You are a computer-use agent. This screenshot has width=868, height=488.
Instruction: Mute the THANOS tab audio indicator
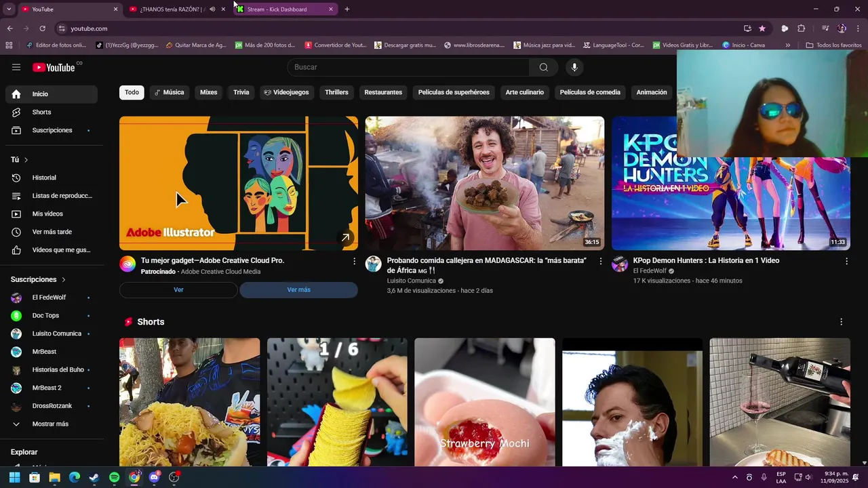pos(212,9)
